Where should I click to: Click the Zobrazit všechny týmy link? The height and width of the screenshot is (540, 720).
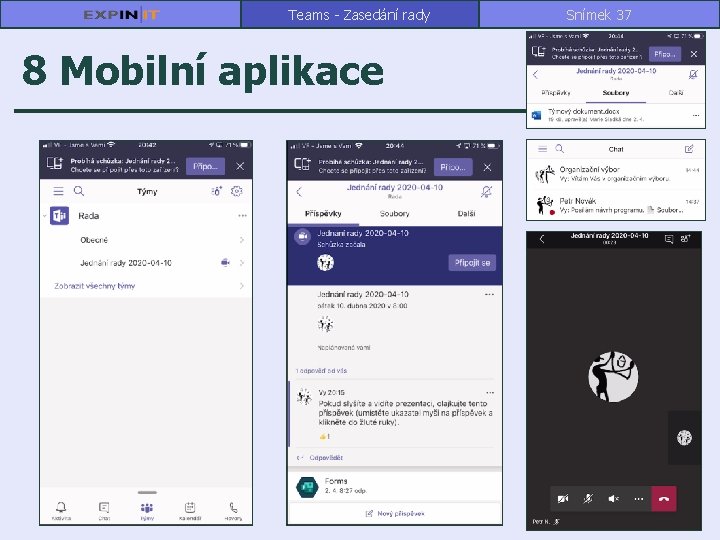(95, 286)
